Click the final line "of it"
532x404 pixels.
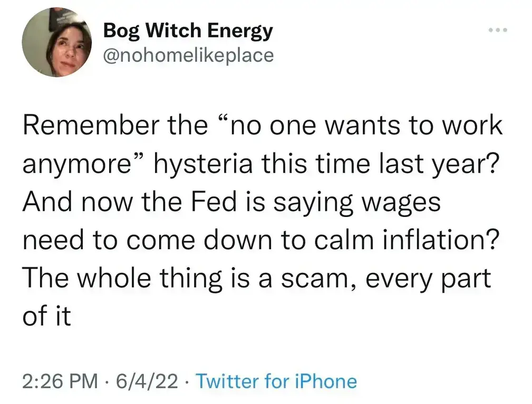47,316
